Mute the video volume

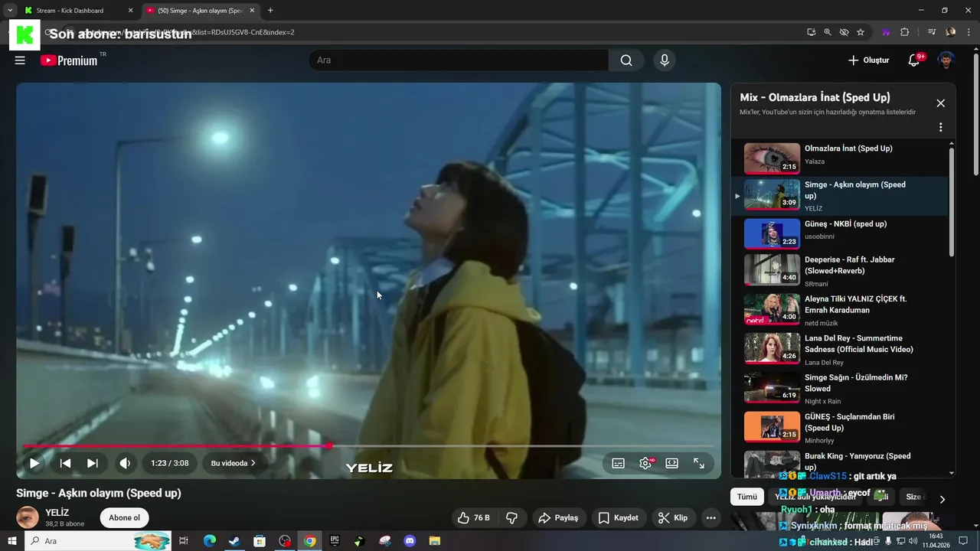pyautogui.click(x=125, y=463)
